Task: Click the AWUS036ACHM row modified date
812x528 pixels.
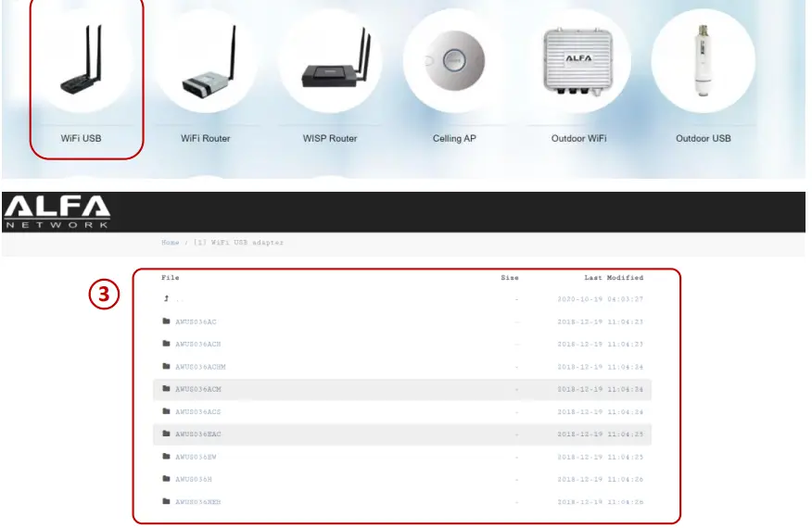Action: pyautogui.click(x=601, y=367)
